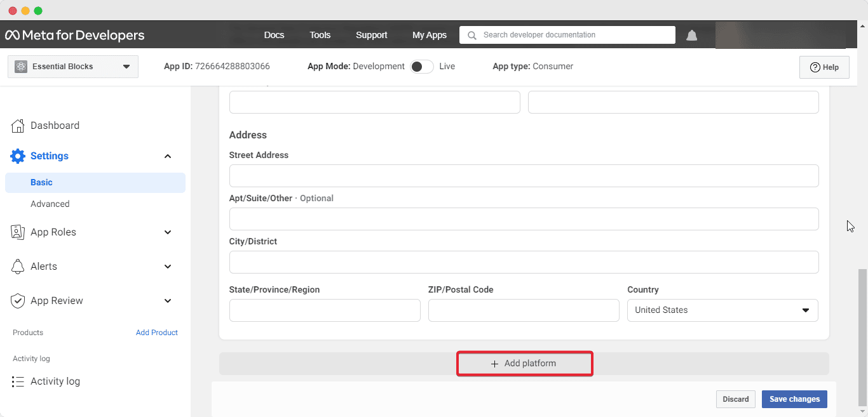This screenshot has height=417, width=868.
Task: Click the Activity log list icon
Action: coord(18,381)
